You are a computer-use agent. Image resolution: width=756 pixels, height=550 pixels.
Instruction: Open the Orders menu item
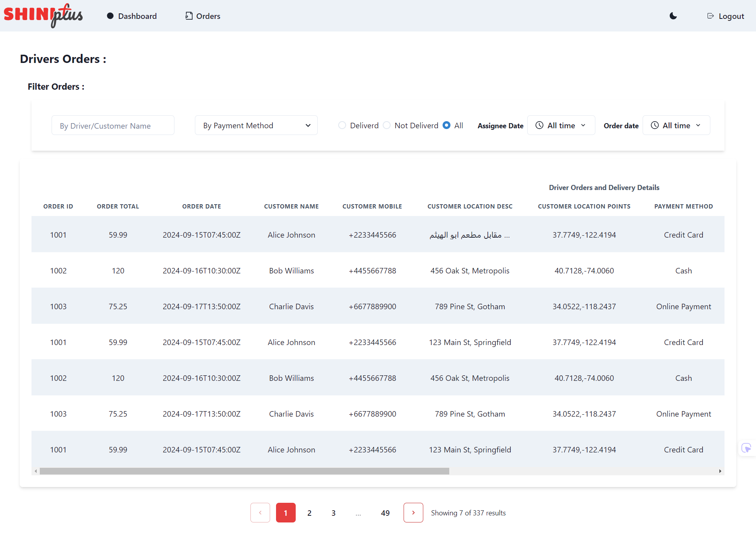coord(208,16)
